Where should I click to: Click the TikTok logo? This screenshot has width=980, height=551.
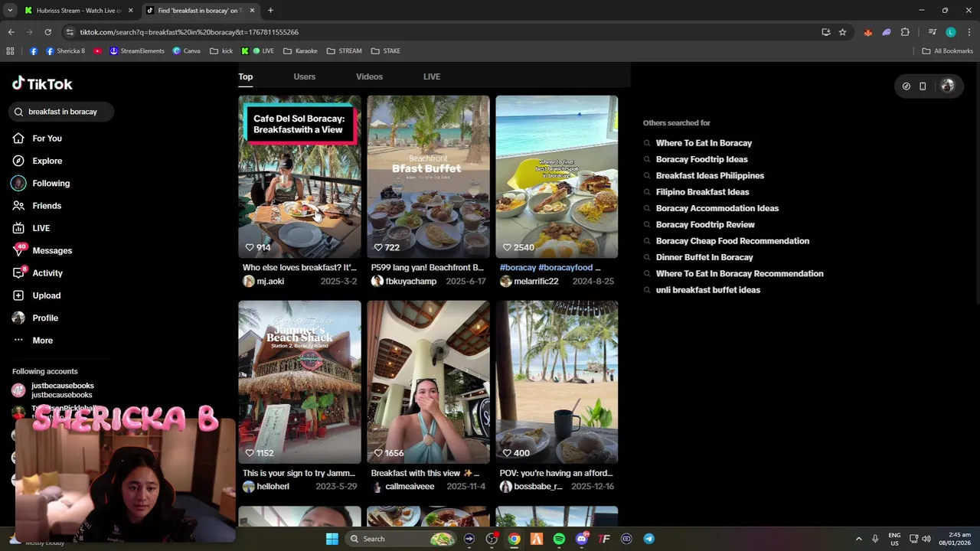[42, 83]
